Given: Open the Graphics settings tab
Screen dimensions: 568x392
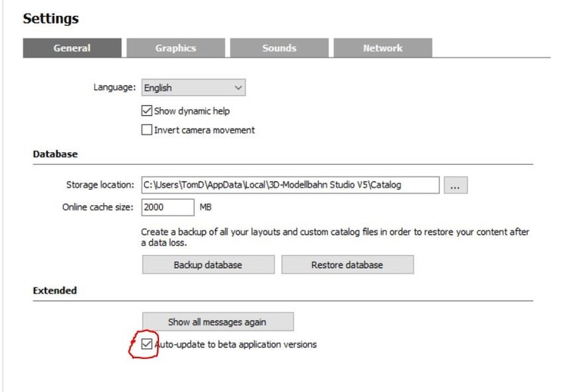Looking at the screenshot, I should (x=176, y=48).
